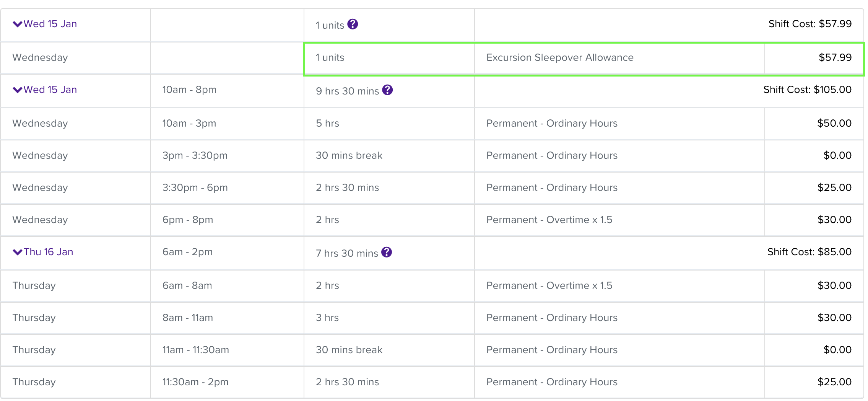Collapse the Wed 15 Jan 10am - 8pm shift
This screenshot has width=868, height=401.
tap(18, 90)
